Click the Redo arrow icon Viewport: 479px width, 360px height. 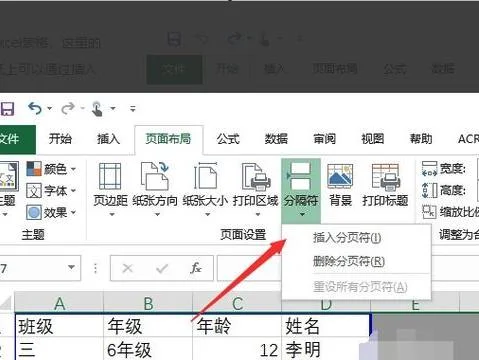tap(68, 108)
